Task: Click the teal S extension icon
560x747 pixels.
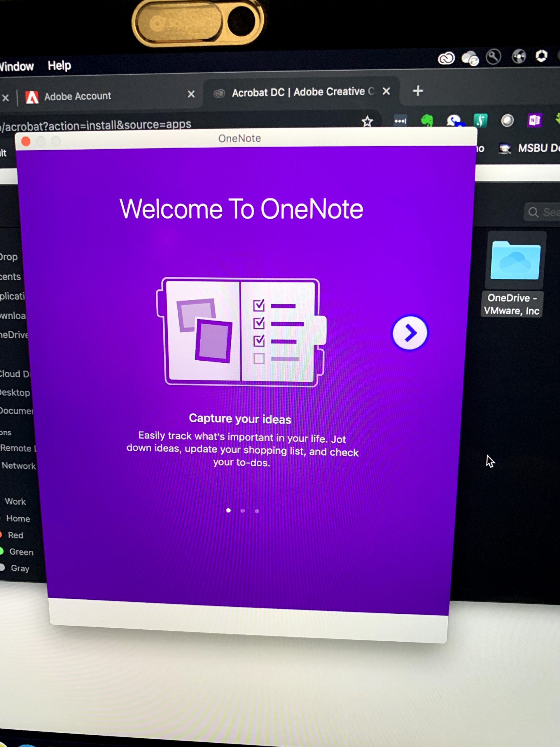Action: tap(481, 120)
